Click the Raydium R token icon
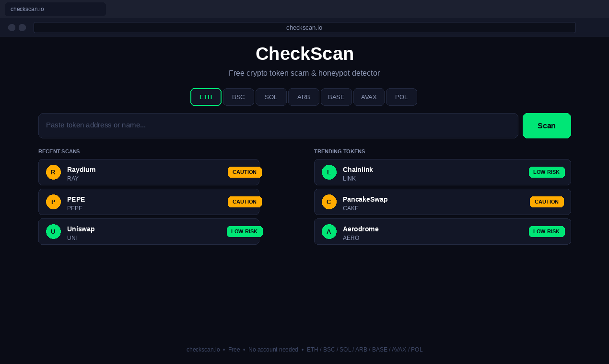 pos(53,172)
